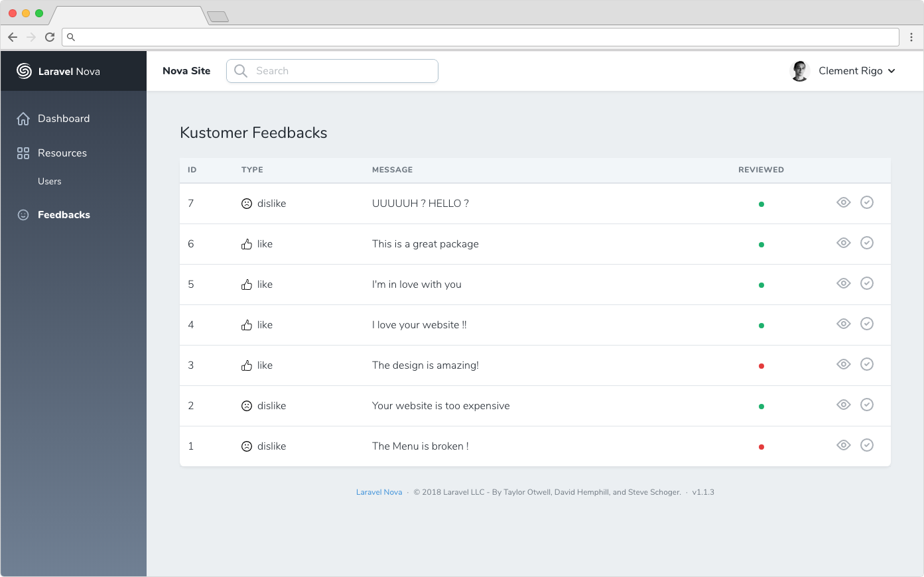Image resolution: width=924 pixels, height=577 pixels.
Task: Reload the page with browser refresh icon
Action: tap(50, 37)
